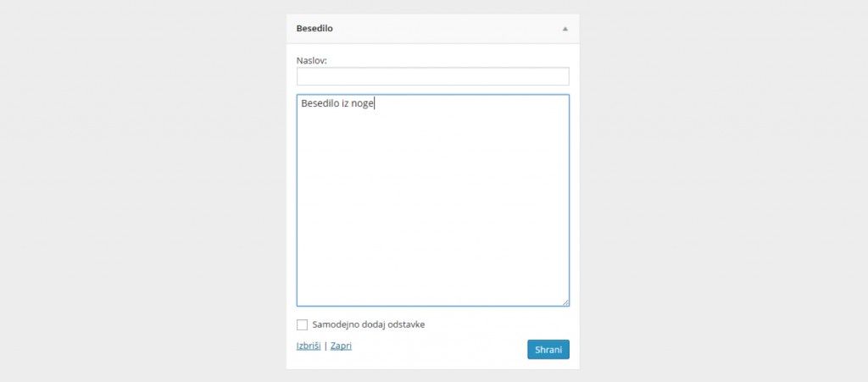The image size is (868, 382).
Task: Save the widget with Shrani button
Action: [548, 349]
